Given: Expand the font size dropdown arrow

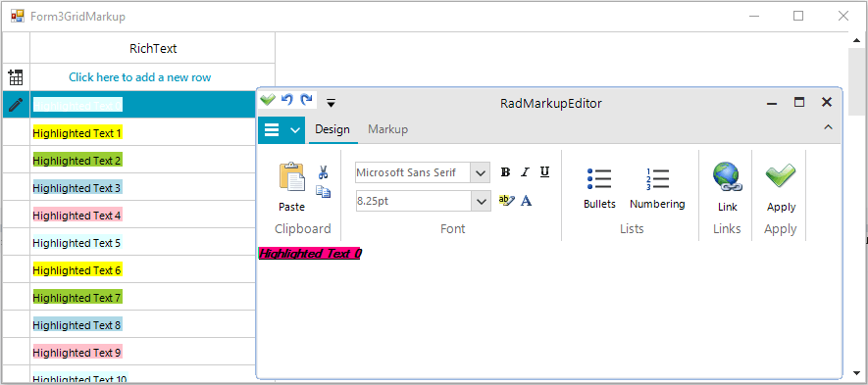Looking at the screenshot, I should (x=480, y=202).
